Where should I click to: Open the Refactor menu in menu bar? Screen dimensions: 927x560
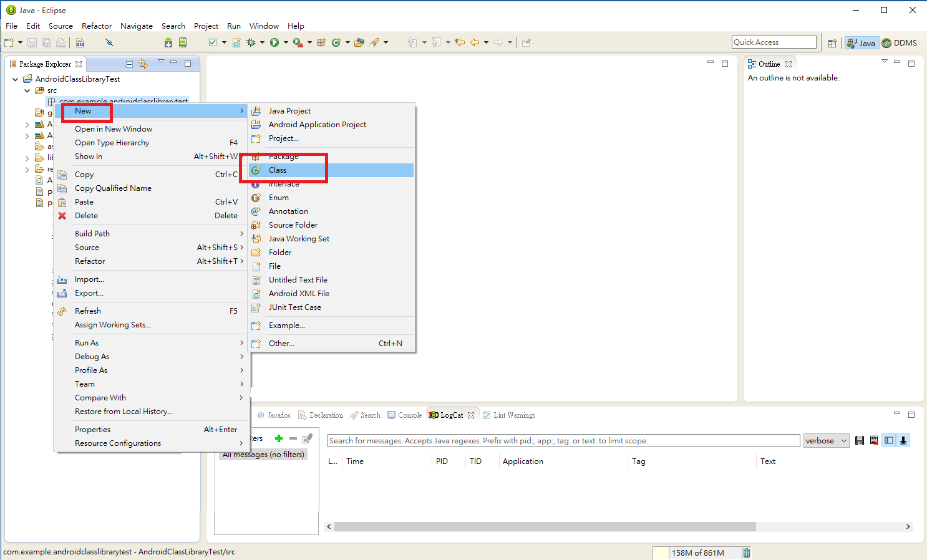point(97,26)
